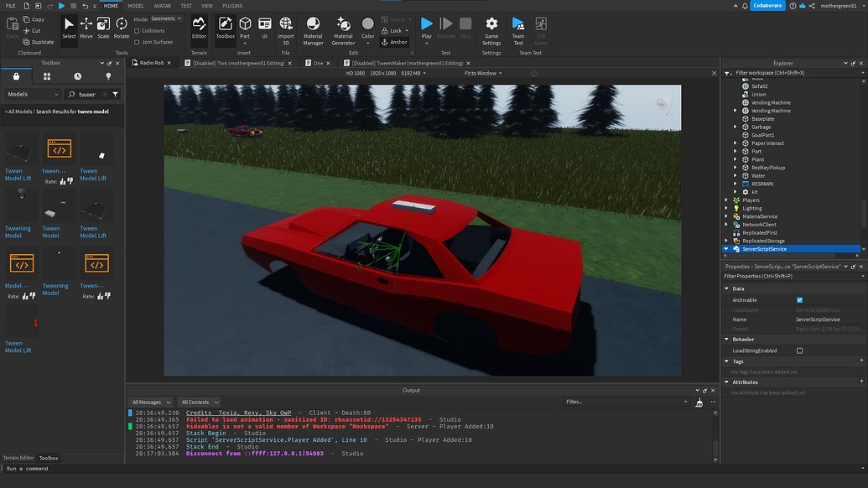Add an attribute with the Attributes plus button
This screenshot has width=868, height=488.
861,382
